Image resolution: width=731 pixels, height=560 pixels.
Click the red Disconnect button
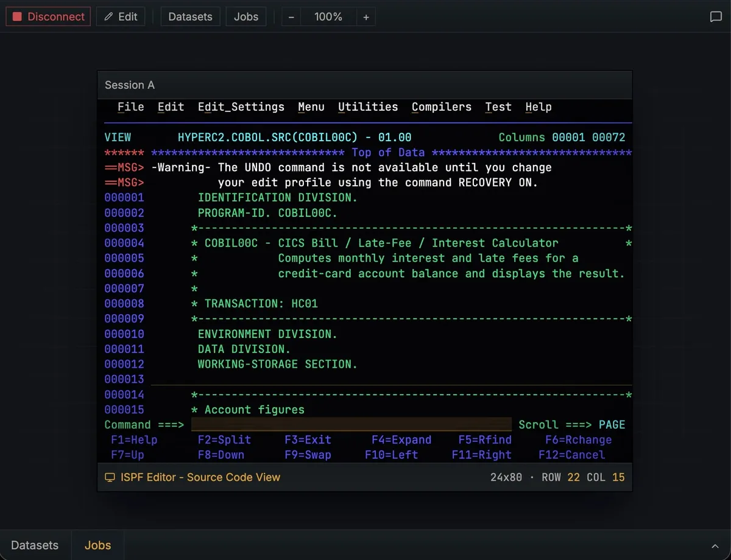(48, 16)
